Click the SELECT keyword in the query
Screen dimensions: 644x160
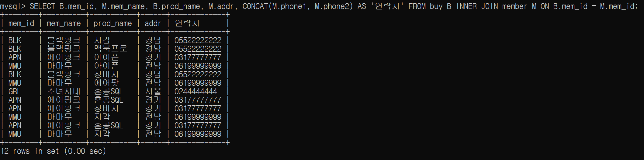[x=43, y=6]
